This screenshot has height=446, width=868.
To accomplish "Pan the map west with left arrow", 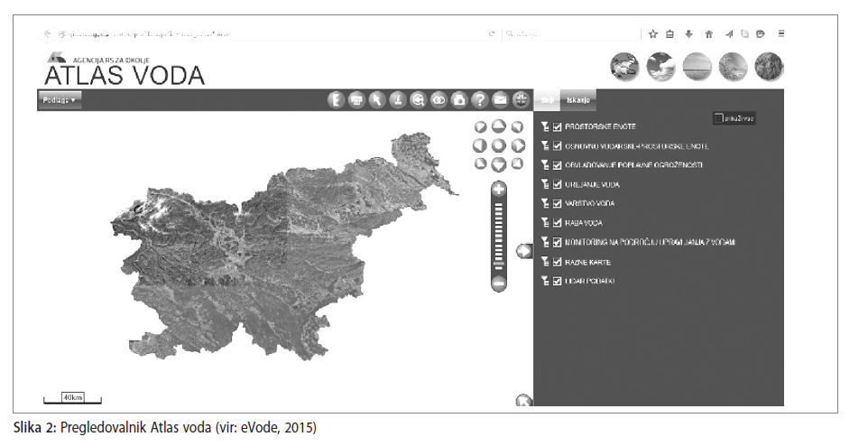I will (x=480, y=145).
